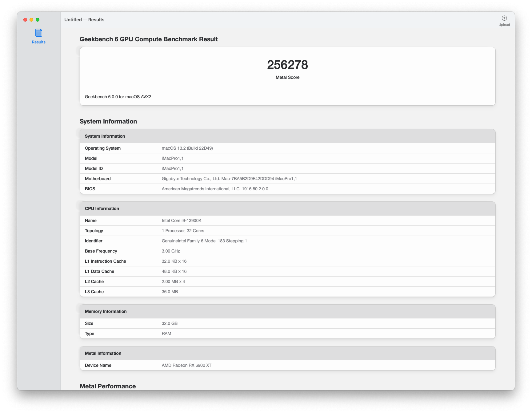Click the Upload arrow icon
532x413 pixels.
(504, 18)
